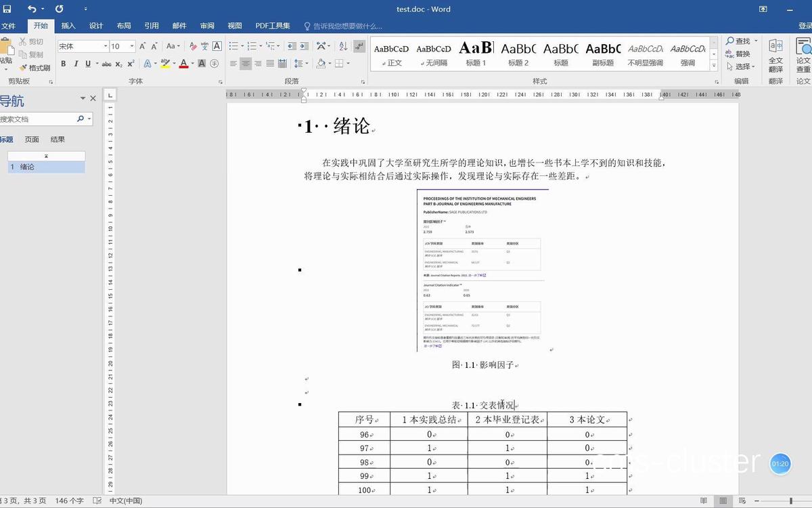
Task: Click the 格式刷 format painter
Action: click(x=35, y=68)
